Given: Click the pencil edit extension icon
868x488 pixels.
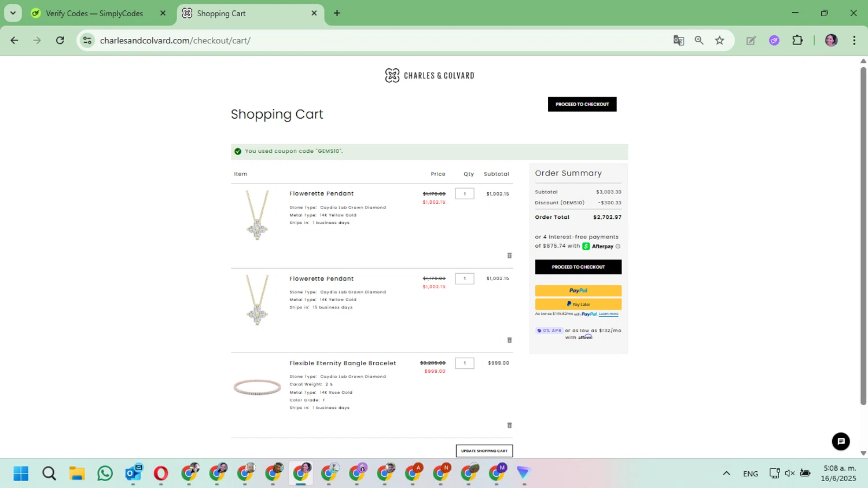Looking at the screenshot, I should pos(751,41).
